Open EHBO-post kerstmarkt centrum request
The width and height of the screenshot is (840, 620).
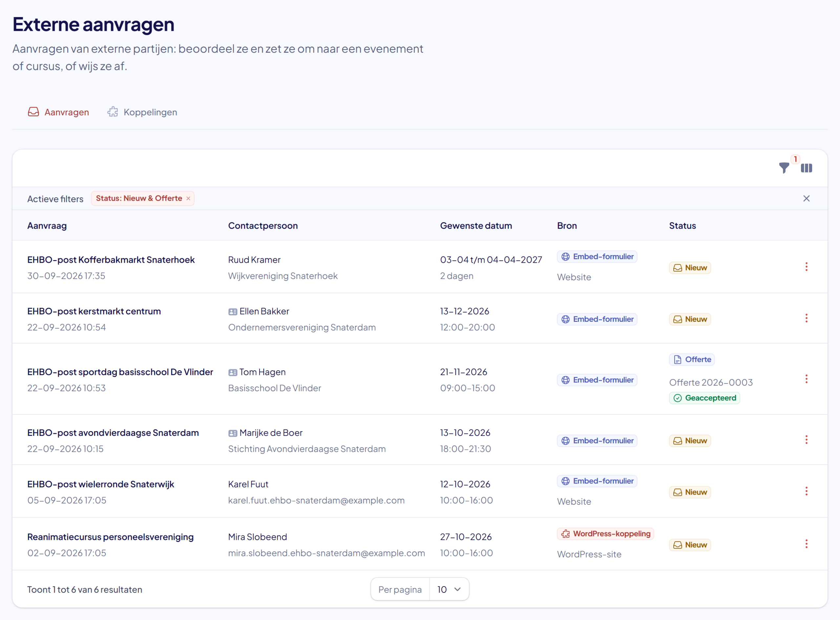[x=94, y=311]
